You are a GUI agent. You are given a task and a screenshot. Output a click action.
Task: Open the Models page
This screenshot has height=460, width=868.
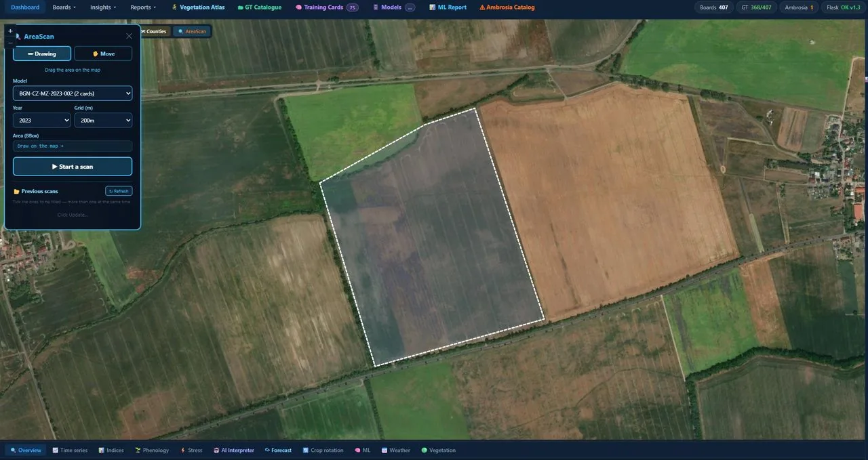[393, 7]
